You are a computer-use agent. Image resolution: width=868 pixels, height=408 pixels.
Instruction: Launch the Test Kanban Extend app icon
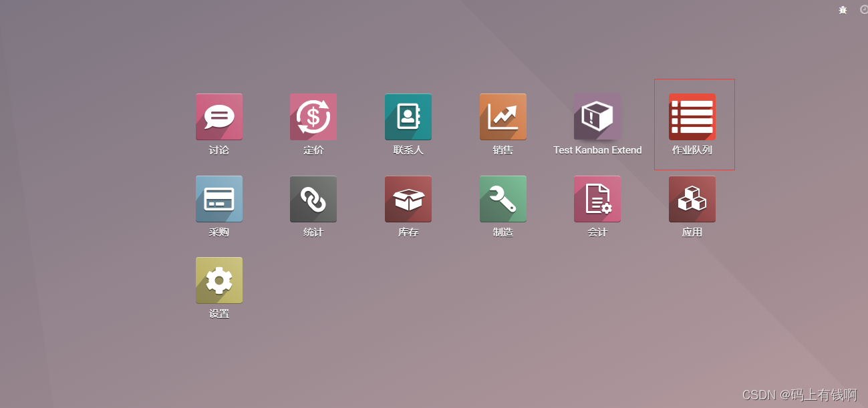[597, 117]
